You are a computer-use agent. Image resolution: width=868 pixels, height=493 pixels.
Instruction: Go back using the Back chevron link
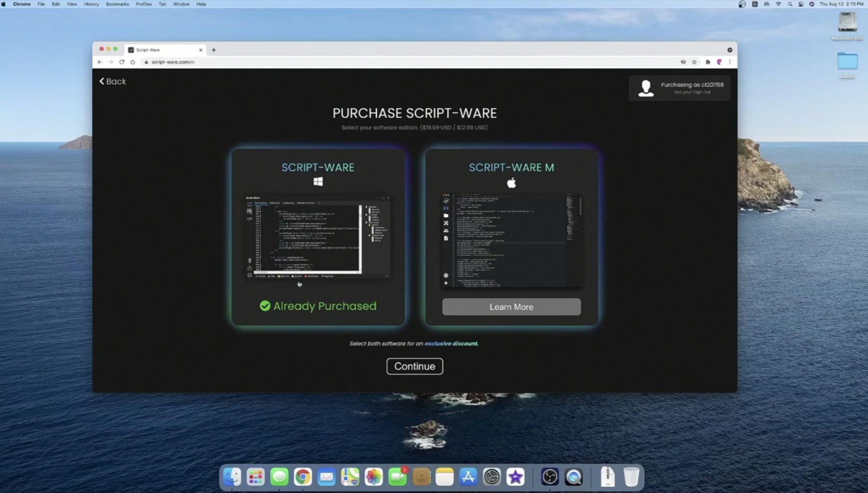tap(113, 81)
